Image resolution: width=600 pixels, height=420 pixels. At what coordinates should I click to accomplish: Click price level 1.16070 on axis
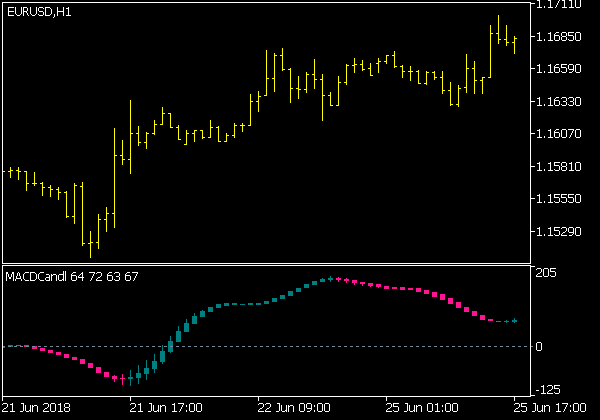pyautogui.click(x=558, y=134)
